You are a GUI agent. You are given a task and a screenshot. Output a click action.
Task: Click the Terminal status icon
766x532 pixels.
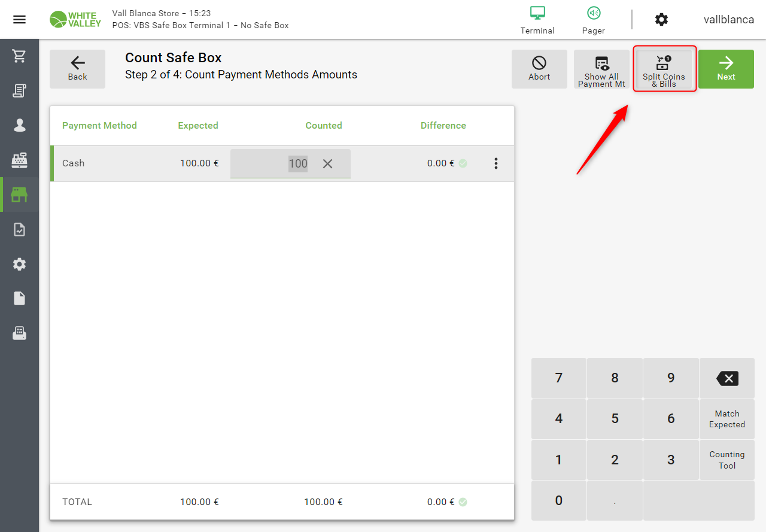click(537, 19)
